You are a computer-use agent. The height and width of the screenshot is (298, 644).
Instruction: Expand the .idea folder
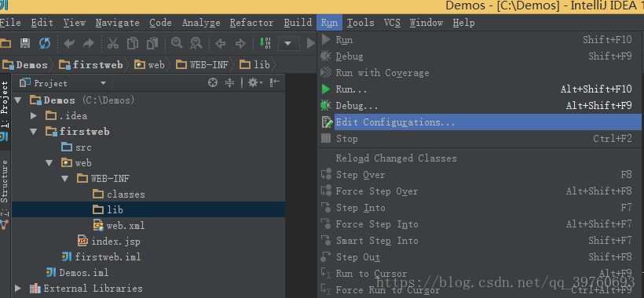pyautogui.click(x=34, y=116)
